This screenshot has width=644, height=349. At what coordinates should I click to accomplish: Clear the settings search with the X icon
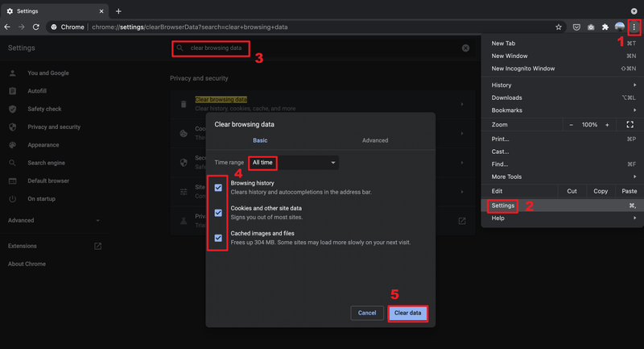coord(465,48)
